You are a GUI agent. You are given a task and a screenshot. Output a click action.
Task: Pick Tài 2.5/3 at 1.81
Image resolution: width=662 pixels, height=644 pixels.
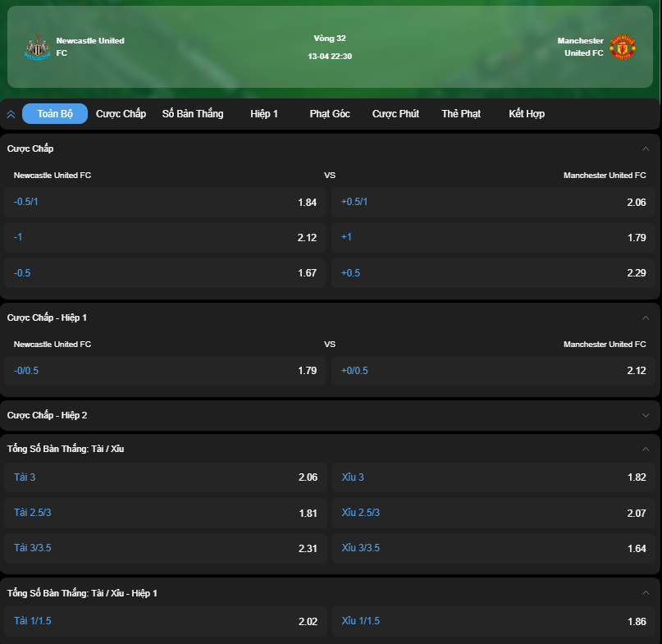[x=166, y=513]
